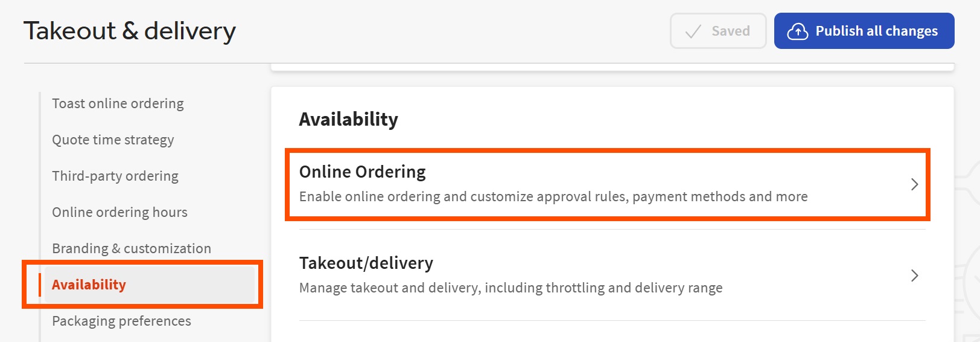This screenshot has height=342, width=980.
Task: Open Toast online ordering section
Action: 118,104
